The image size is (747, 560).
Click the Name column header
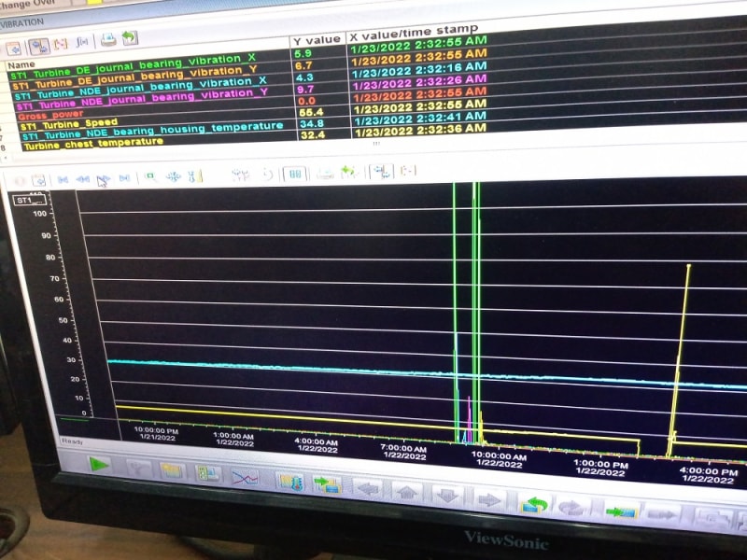pos(21,64)
